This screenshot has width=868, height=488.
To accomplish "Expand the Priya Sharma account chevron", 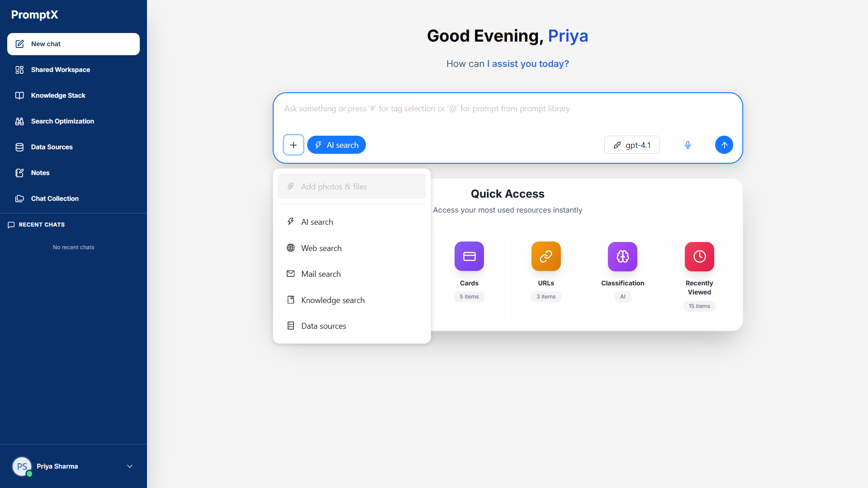I will pyautogui.click(x=130, y=466).
